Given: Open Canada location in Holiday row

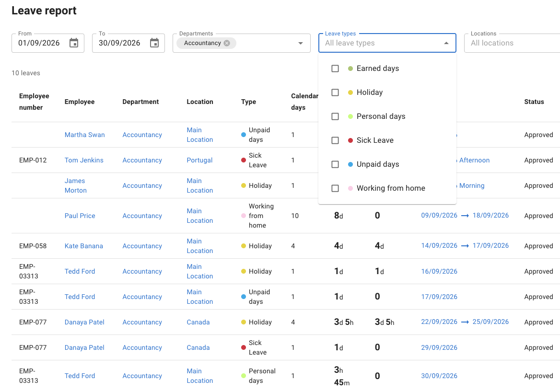Looking at the screenshot, I should 198,322.
